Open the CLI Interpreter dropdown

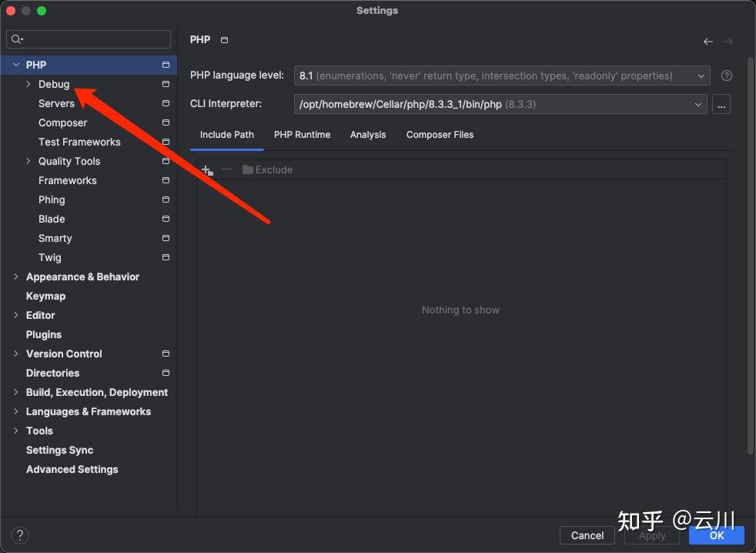coord(500,104)
